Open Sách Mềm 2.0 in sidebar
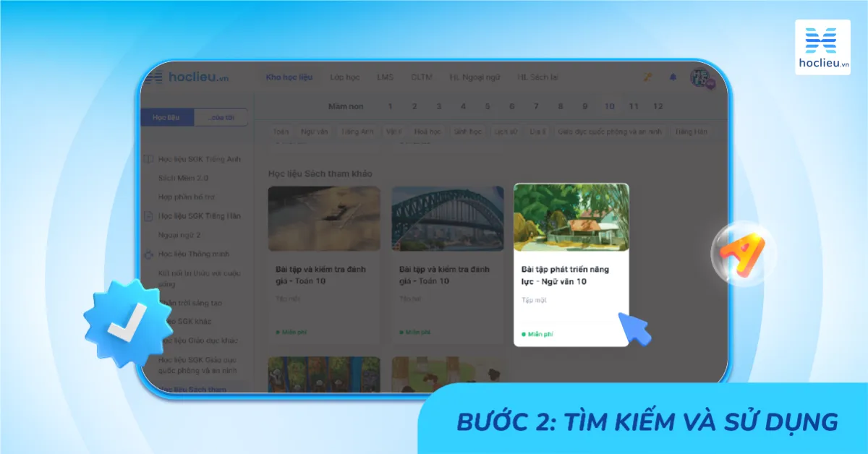 pos(184,178)
